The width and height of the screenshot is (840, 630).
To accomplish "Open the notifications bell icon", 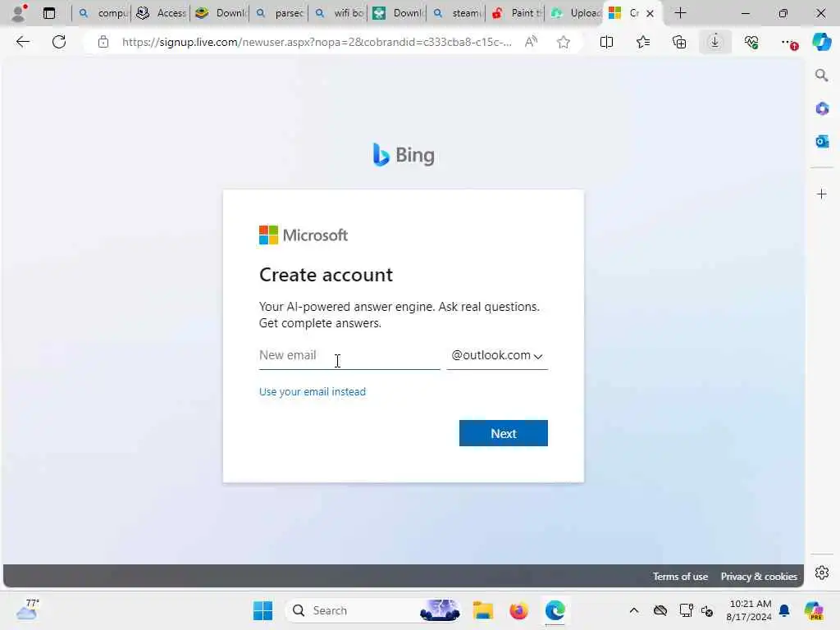I will pyautogui.click(x=784, y=610).
